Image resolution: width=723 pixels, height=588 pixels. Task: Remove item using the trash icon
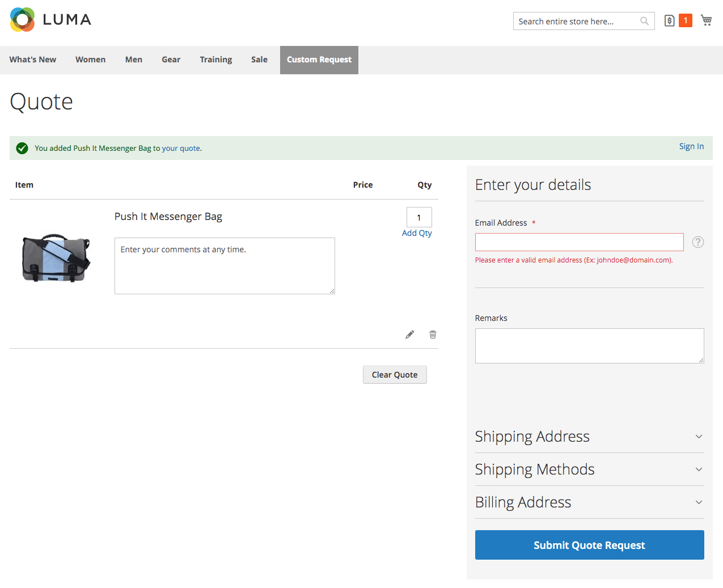click(433, 335)
